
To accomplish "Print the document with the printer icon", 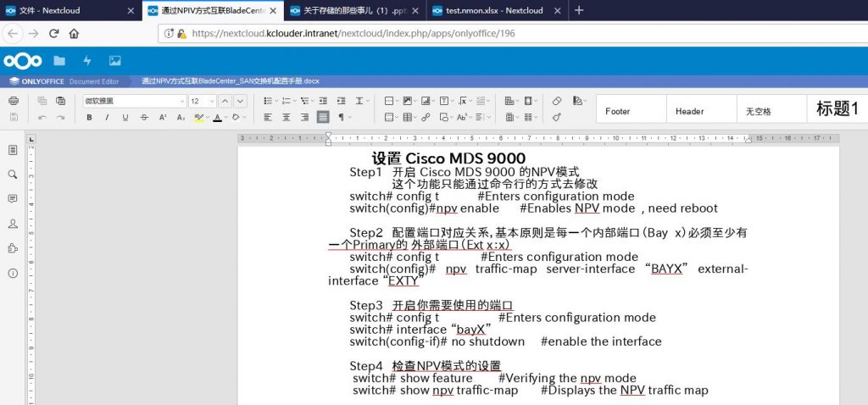I will click(x=14, y=101).
